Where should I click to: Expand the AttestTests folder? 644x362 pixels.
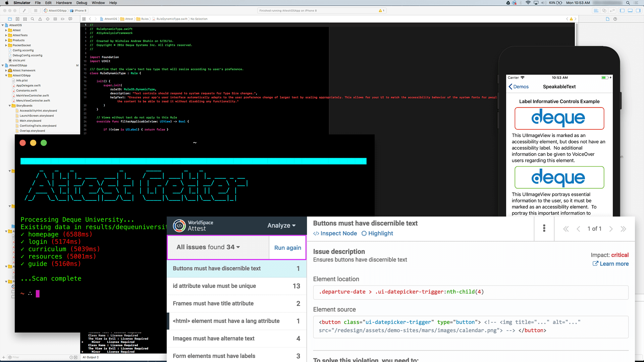tap(6, 35)
